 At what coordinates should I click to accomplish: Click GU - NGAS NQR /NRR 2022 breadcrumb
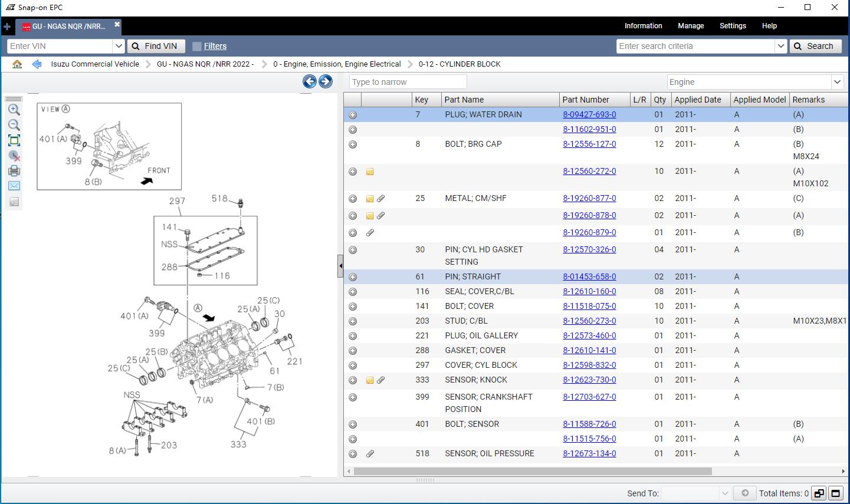coord(205,64)
